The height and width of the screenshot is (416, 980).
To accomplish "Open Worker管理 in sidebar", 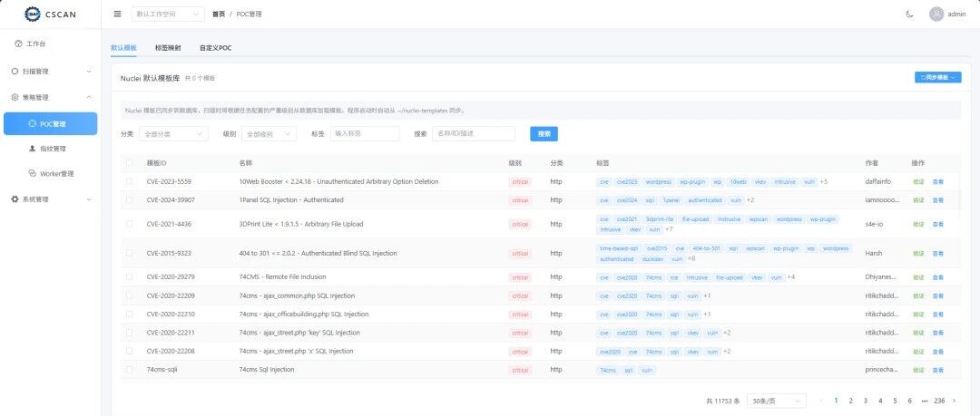I will click(51, 174).
